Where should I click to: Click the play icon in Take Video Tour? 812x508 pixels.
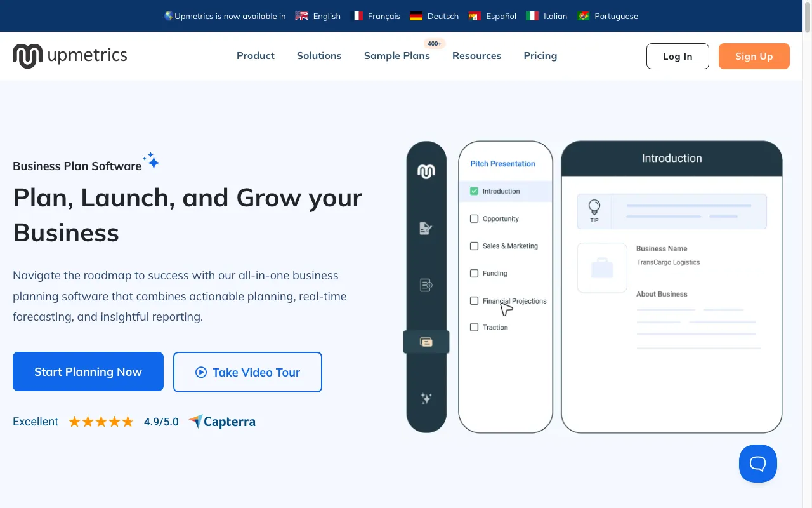coord(201,372)
